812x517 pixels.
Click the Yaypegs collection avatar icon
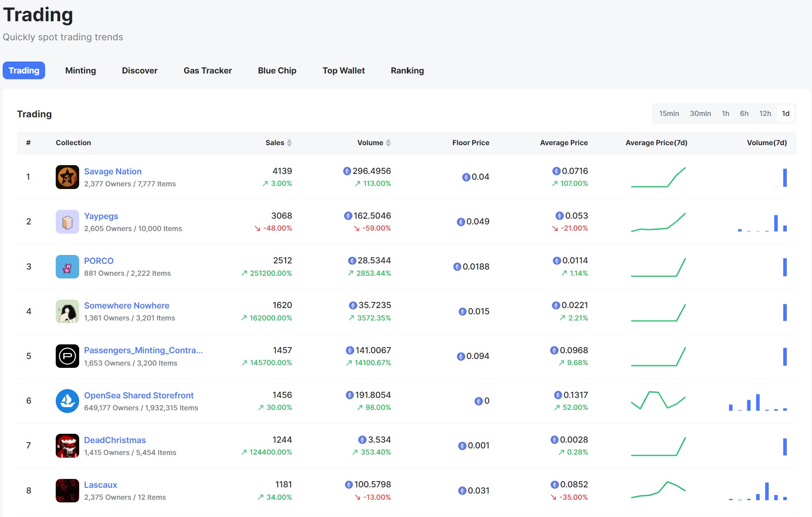tap(67, 222)
